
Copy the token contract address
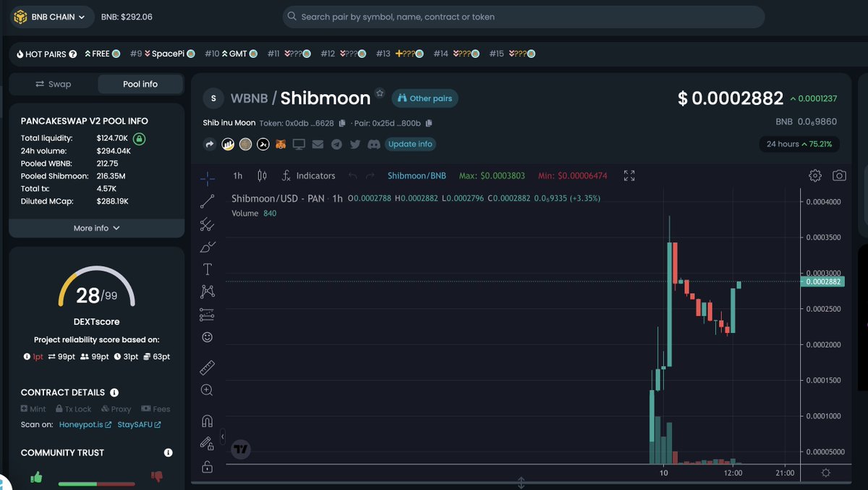[x=342, y=123]
